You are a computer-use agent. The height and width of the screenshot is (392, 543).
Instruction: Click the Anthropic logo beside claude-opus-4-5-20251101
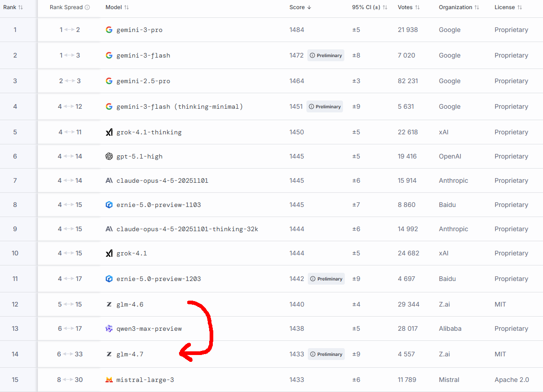point(109,180)
